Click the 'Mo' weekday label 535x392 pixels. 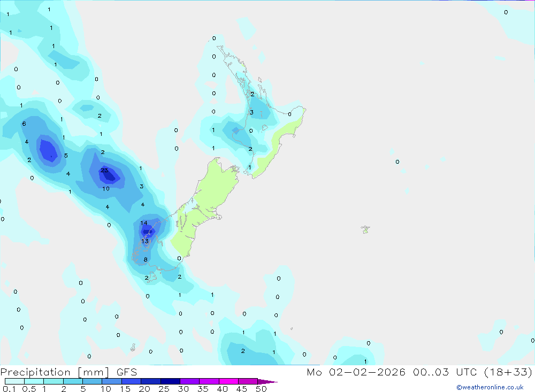(314, 372)
